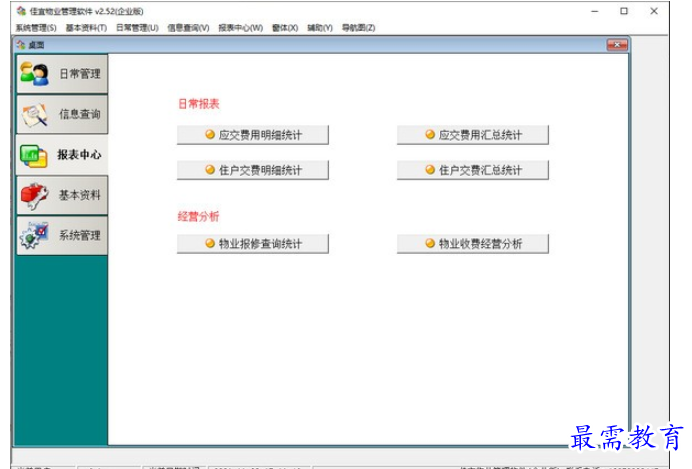Screen dimensions: 692x469
Task: Click the 日常报表 section heading
Action: (x=199, y=104)
